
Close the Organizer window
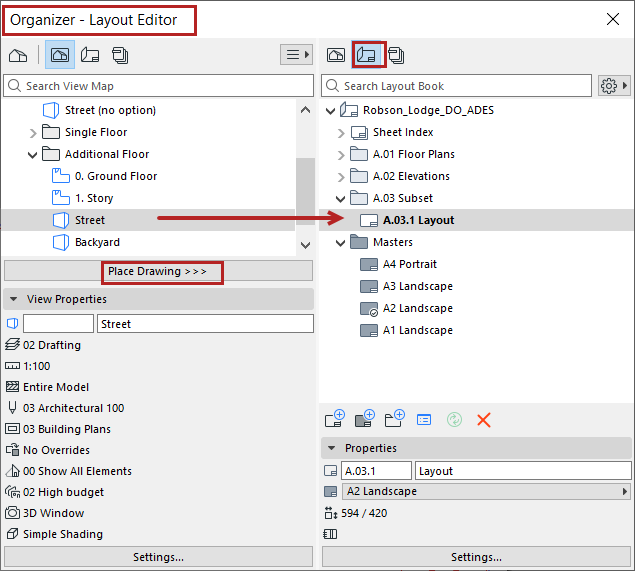click(x=613, y=19)
